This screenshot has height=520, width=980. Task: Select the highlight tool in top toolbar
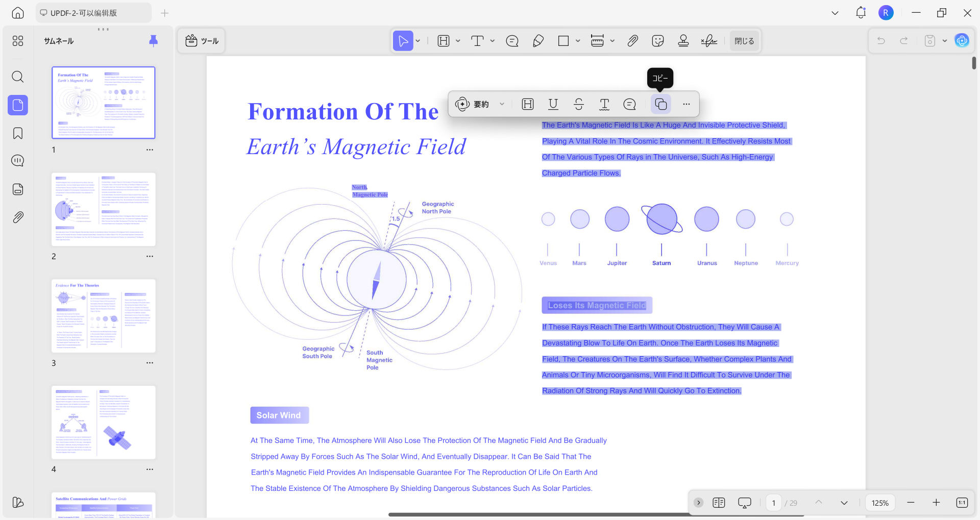tap(444, 41)
